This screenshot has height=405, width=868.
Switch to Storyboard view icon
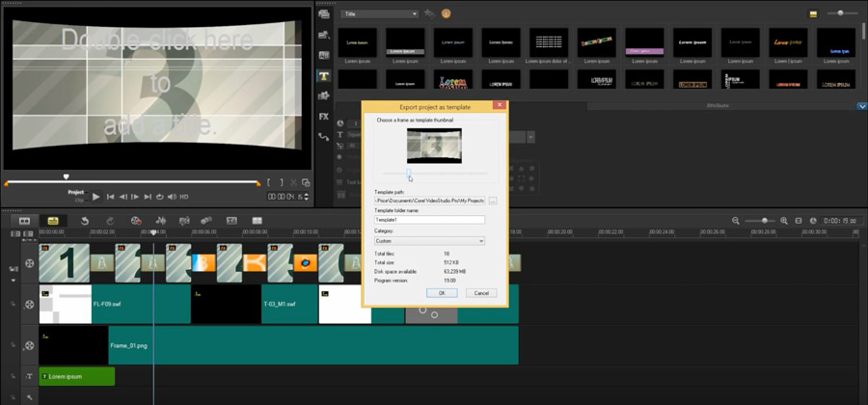tap(24, 221)
